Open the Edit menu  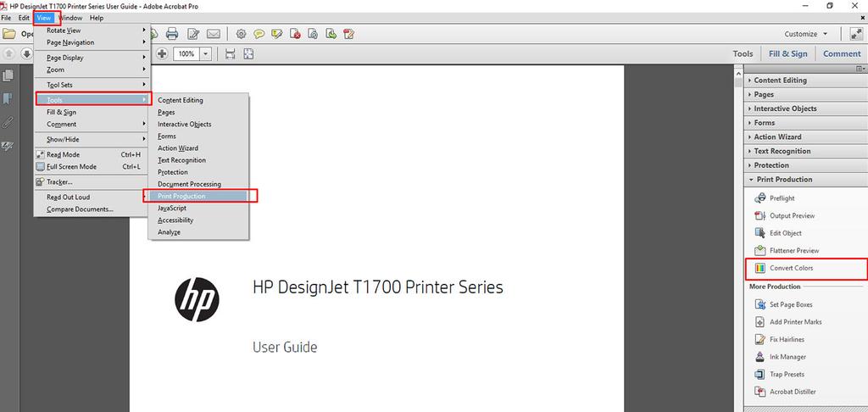click(24, 18)
